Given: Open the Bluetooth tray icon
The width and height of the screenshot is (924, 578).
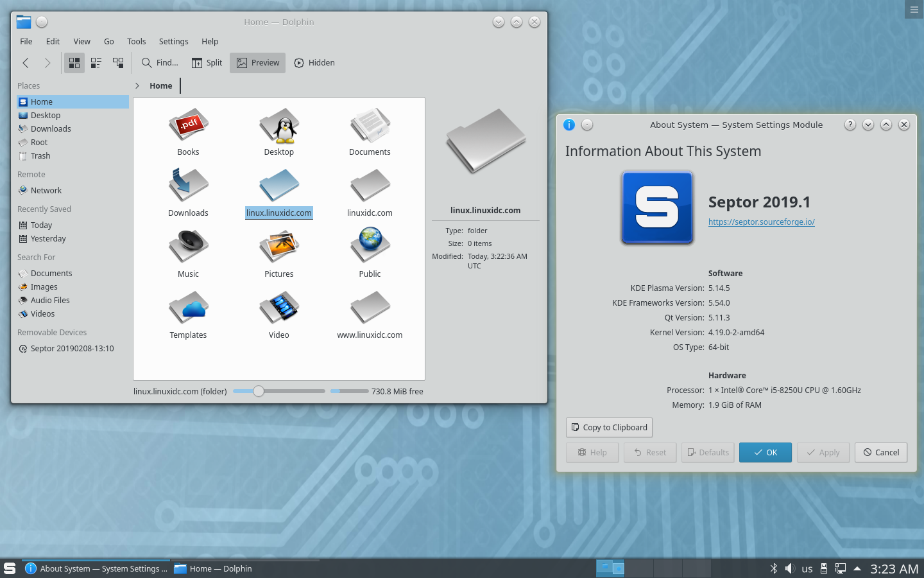Looking at the screenshot, I should coord(774,568).
